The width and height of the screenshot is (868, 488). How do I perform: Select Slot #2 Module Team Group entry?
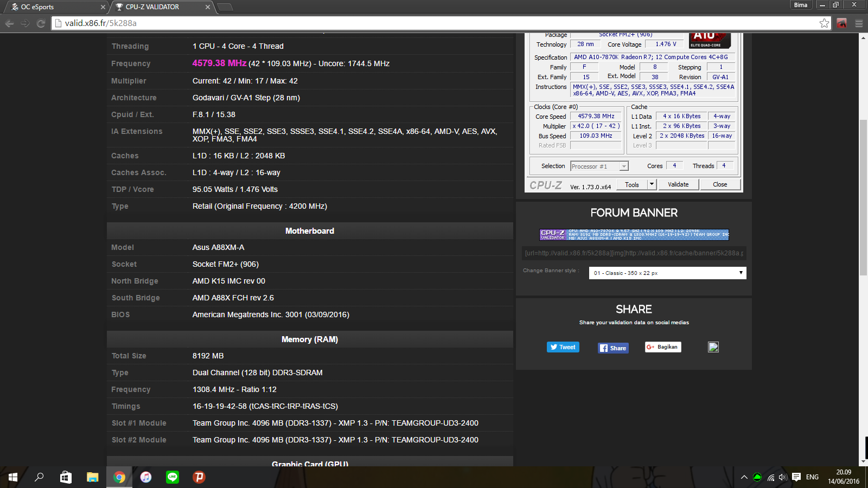pos(335,440)
